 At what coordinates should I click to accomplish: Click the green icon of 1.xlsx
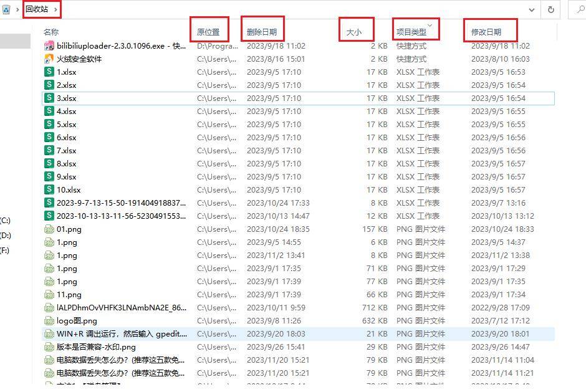click(x=49, y=72)
